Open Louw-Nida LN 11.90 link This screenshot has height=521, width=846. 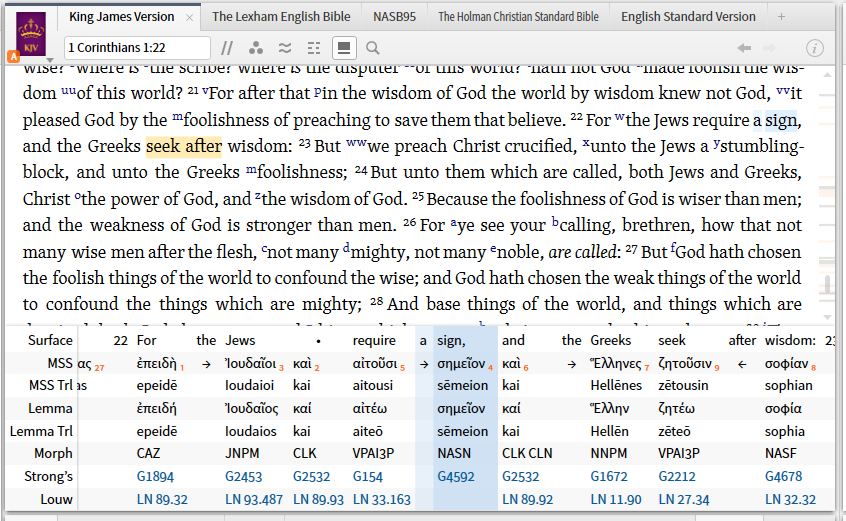(x=616, y=499)
